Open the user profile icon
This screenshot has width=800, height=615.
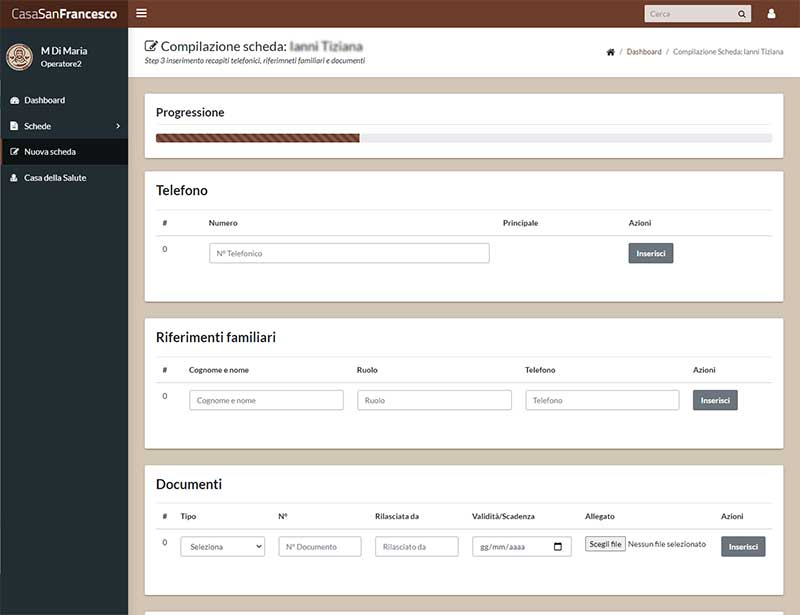tap(771, 14)
